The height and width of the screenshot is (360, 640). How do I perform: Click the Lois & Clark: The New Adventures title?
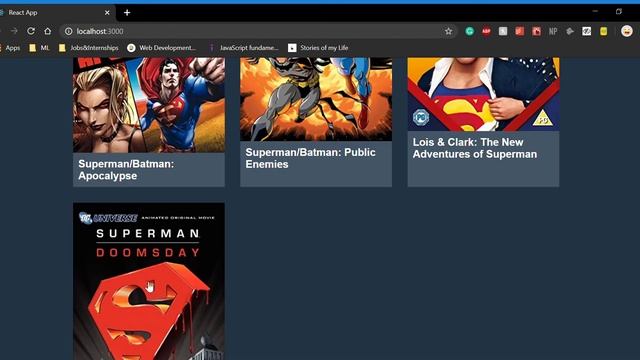click(475, 148)
